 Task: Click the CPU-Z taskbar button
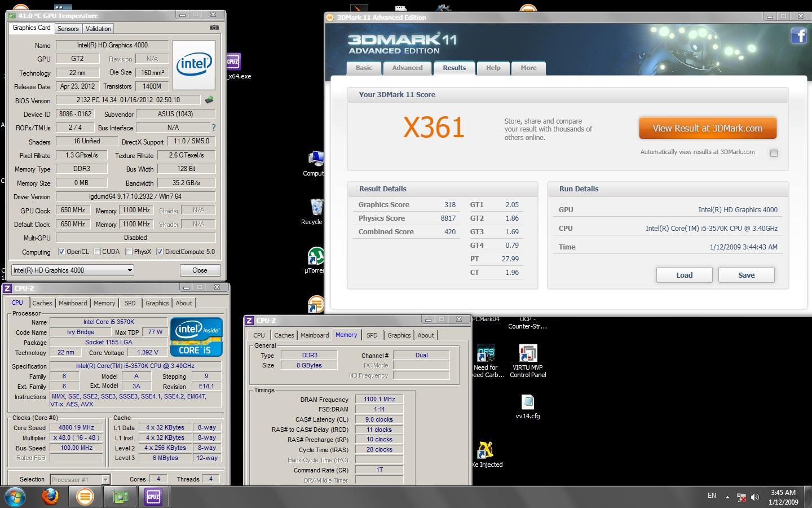(153, 497)
